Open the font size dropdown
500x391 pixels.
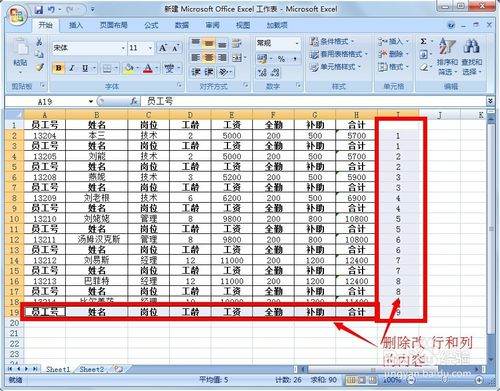[150, 48]
